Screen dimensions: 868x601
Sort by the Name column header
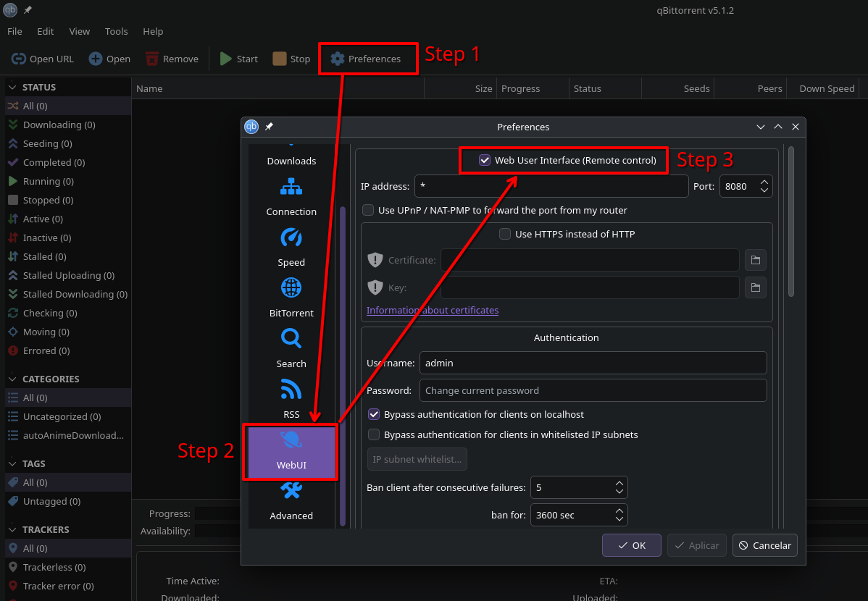[278, 88]
